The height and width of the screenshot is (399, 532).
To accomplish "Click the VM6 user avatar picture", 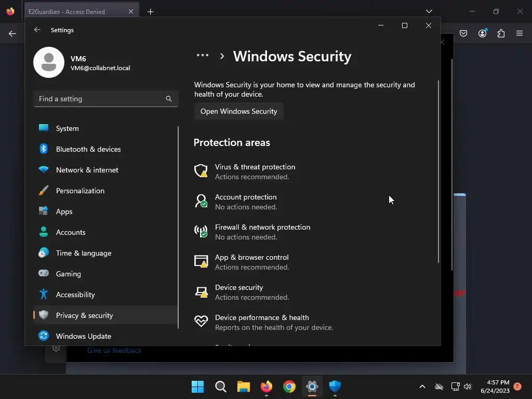I will point(49,62).
